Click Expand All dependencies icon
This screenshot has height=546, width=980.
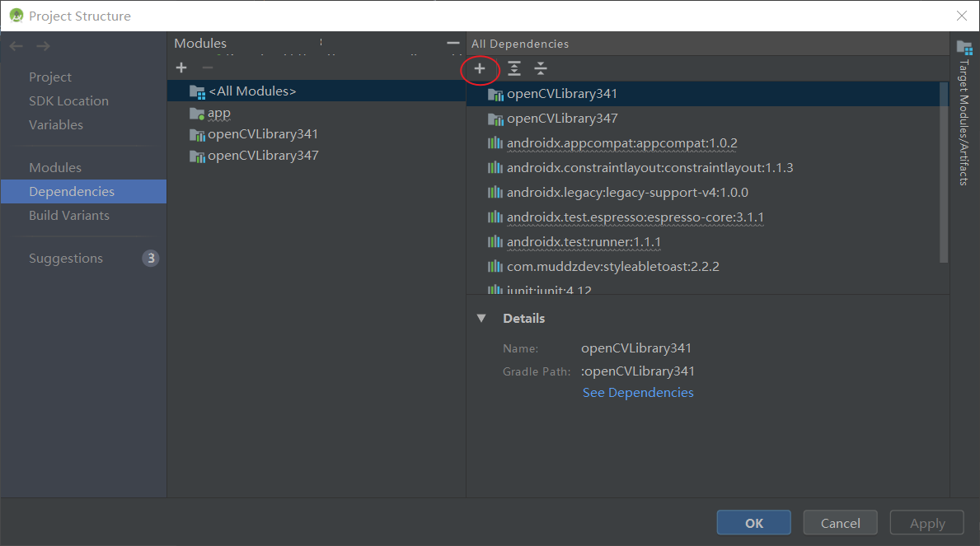[x=514, y=68]
